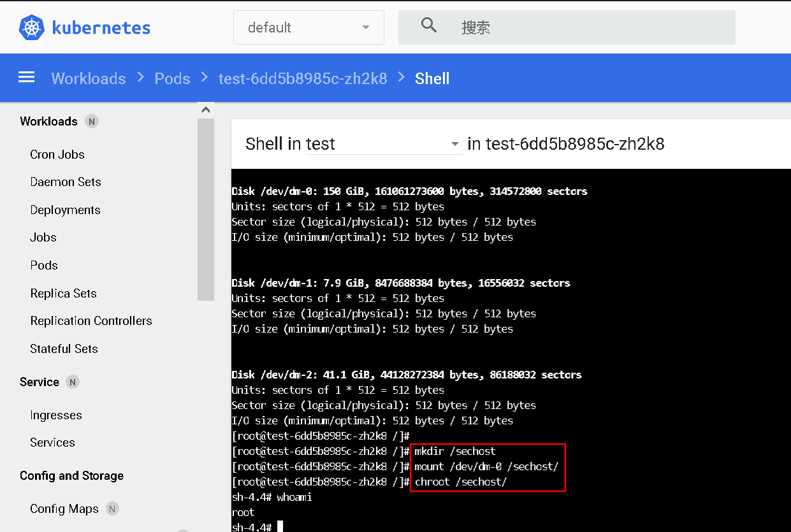
Task: Click the 'mount /dev/dm-0 /sechost/' command
Action: 486,466
